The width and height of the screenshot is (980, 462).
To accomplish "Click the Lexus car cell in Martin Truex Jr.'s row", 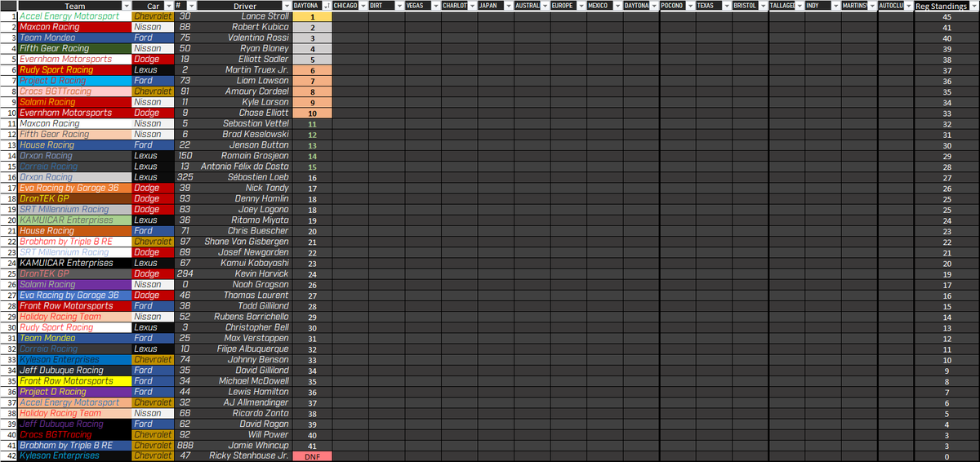I will 153,70.
